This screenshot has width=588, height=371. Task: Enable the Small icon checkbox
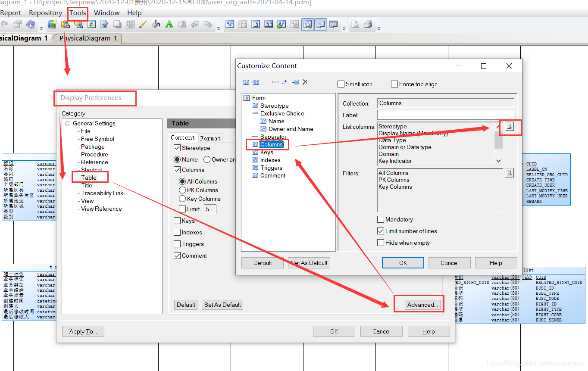pos(341,84)
